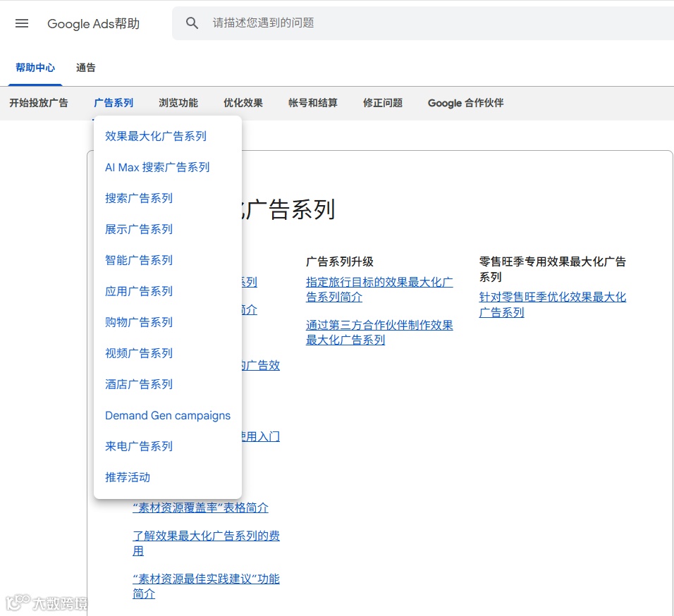This screenshot has height=616, width=674.
Task: Open the Google 合作伙伴 nav menu
Action: tap(465, 103)
